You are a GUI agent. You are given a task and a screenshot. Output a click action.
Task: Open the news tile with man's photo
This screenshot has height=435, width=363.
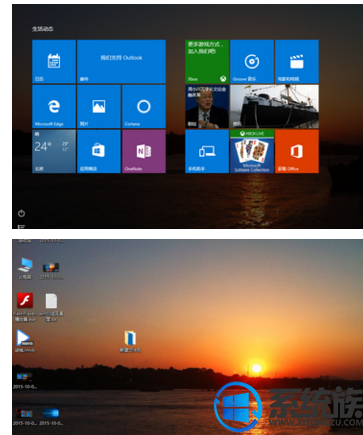tap(207, 106)
